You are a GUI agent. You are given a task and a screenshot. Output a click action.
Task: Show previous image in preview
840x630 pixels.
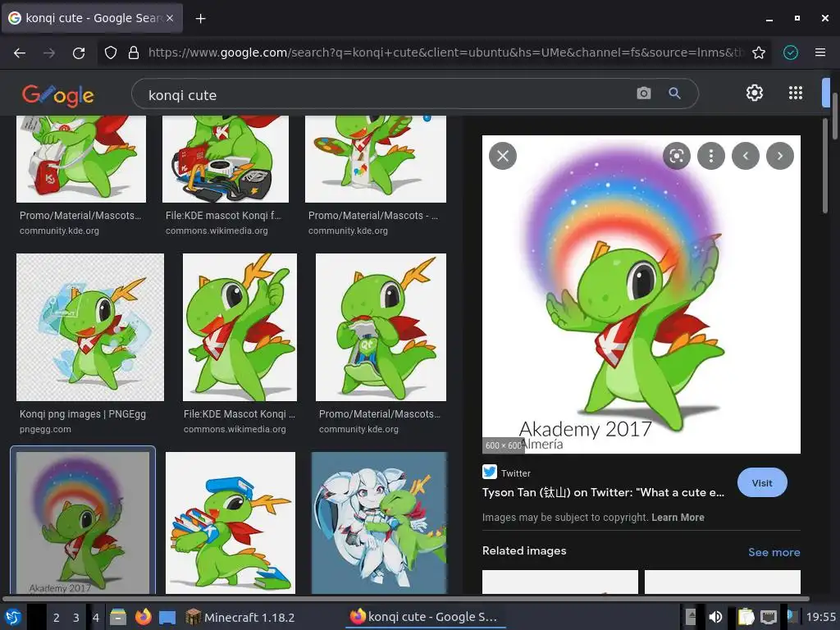746,156
